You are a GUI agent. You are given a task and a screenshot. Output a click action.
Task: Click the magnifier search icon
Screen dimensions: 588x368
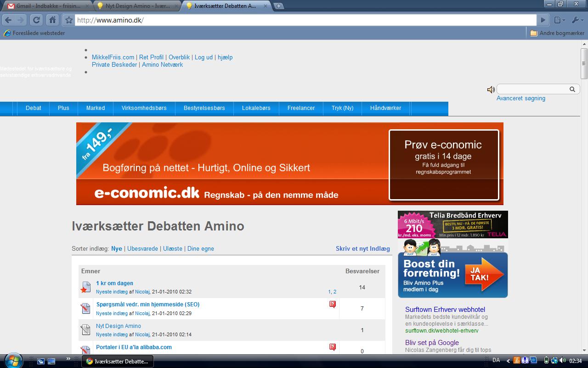click(572, 89)
